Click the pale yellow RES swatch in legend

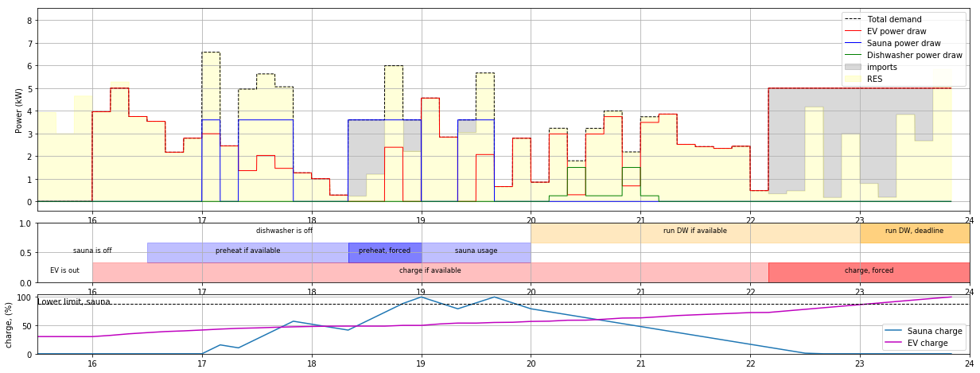[853, 79]
